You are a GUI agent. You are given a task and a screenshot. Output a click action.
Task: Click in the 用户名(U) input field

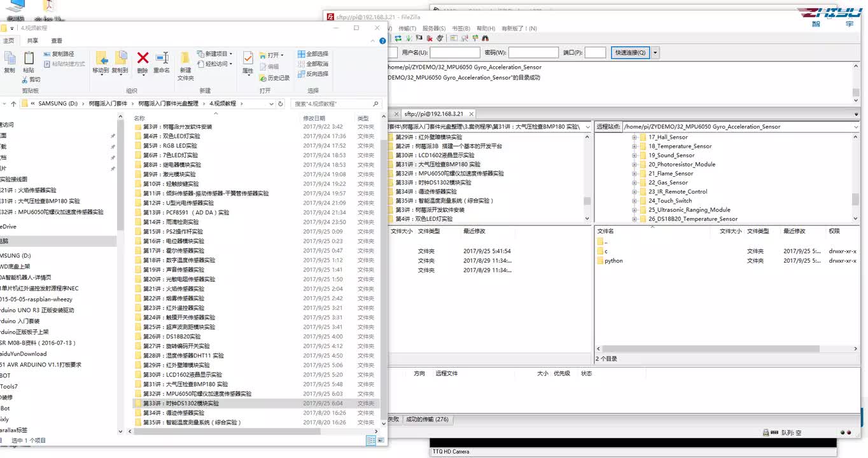point(454,53)
